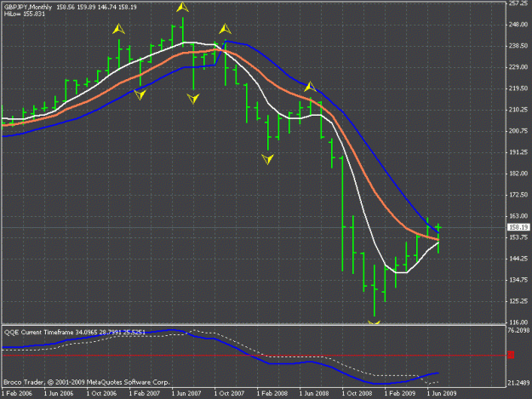Click the Broco Trader MetaQuotes copyright text

(x=87, y=382)
